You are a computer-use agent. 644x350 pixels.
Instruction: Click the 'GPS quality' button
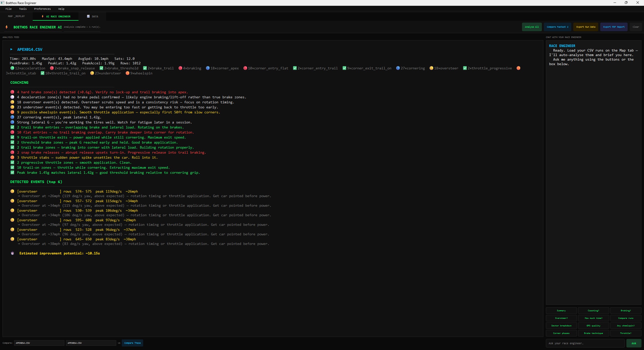pos(593,326)
